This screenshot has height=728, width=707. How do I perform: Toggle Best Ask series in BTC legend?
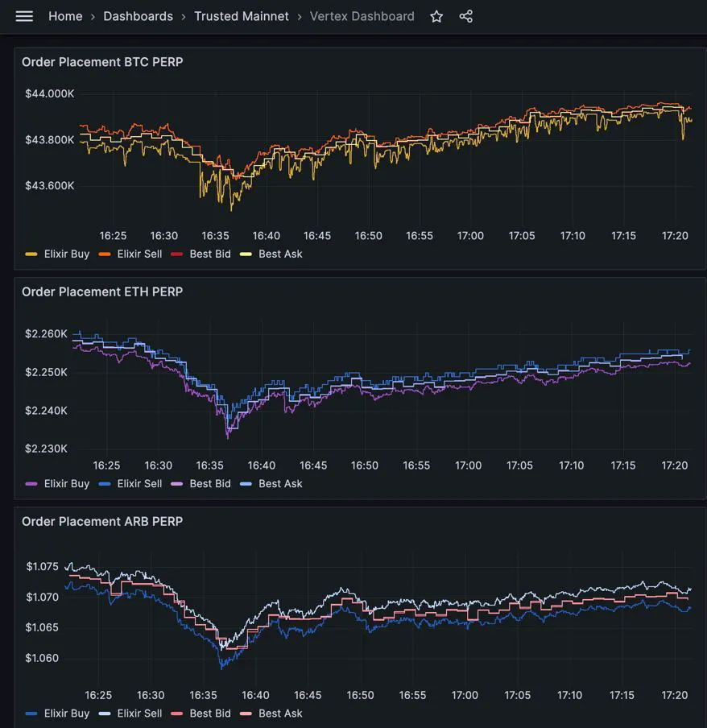pos(280,254)
